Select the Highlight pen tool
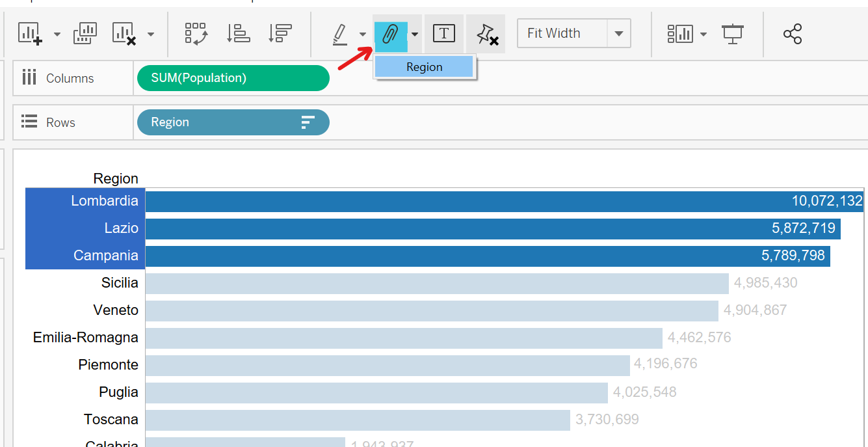The width and height of the screenshot is (868, 447). coord(339,34)
